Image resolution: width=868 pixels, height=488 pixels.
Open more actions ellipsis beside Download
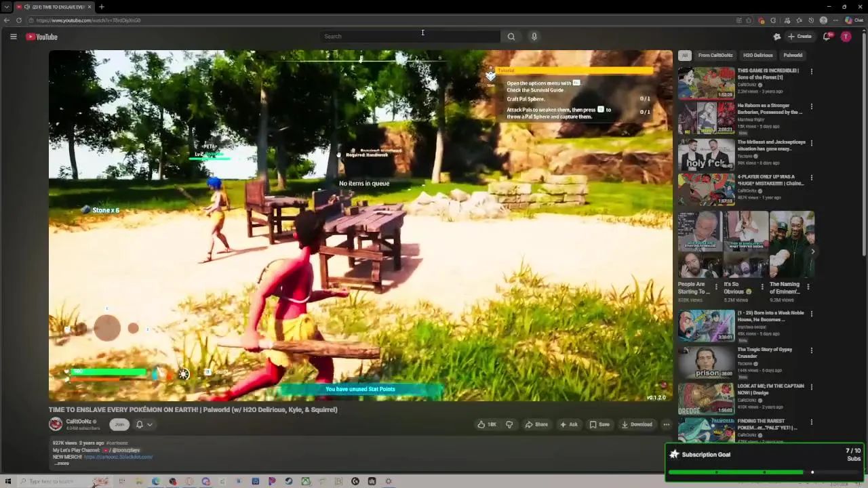pos(667,424)
